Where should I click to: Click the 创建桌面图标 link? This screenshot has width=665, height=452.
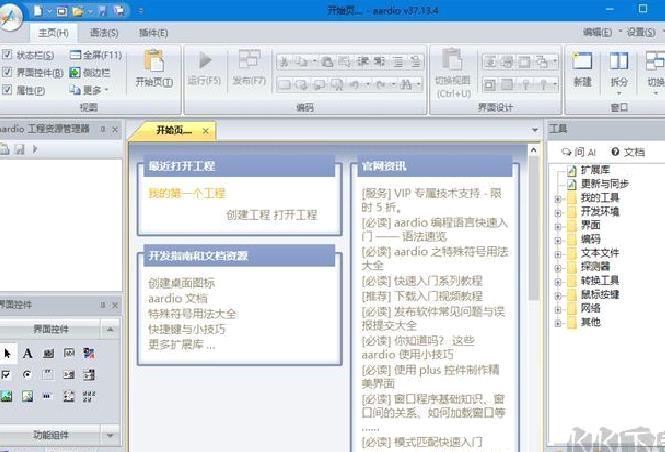click(x=182, y=283)
